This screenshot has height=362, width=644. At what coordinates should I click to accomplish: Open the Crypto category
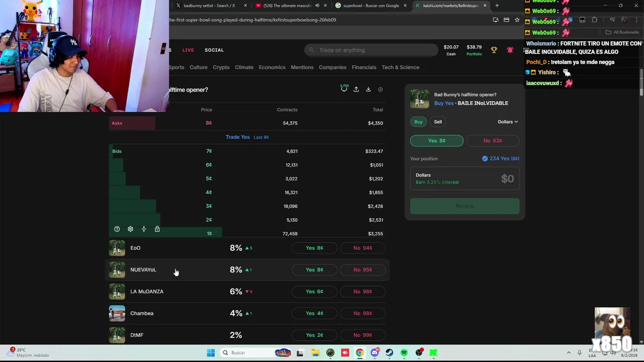coord(221,67)
